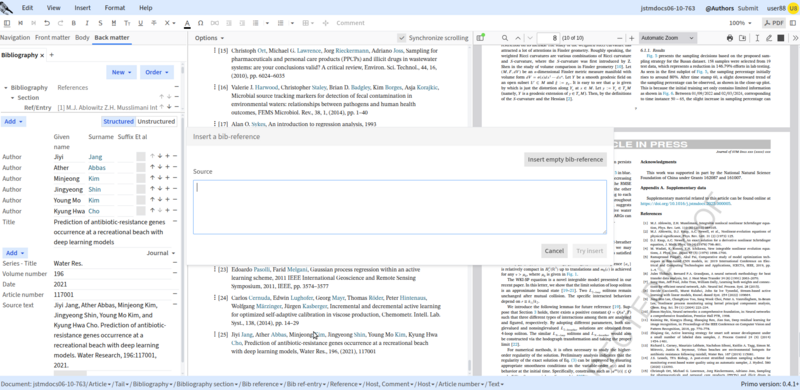Click the Try insert button

click(x=589, y=251)
